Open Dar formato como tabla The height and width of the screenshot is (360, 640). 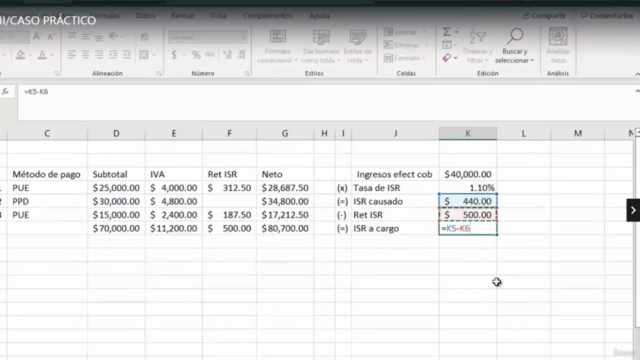coord(321,46)
